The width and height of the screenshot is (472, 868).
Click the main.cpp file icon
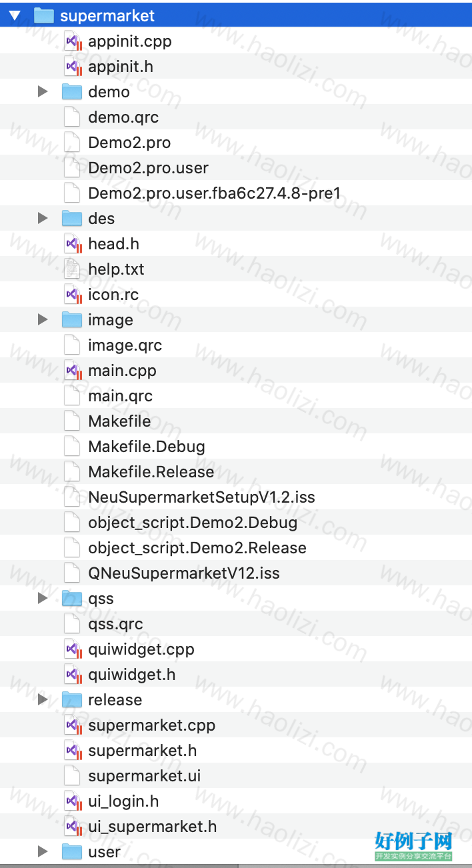click(73, 371)
